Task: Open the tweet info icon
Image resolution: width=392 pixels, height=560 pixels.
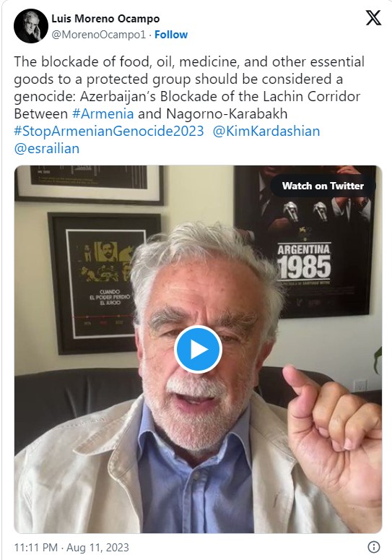Action: click(373, 547)
